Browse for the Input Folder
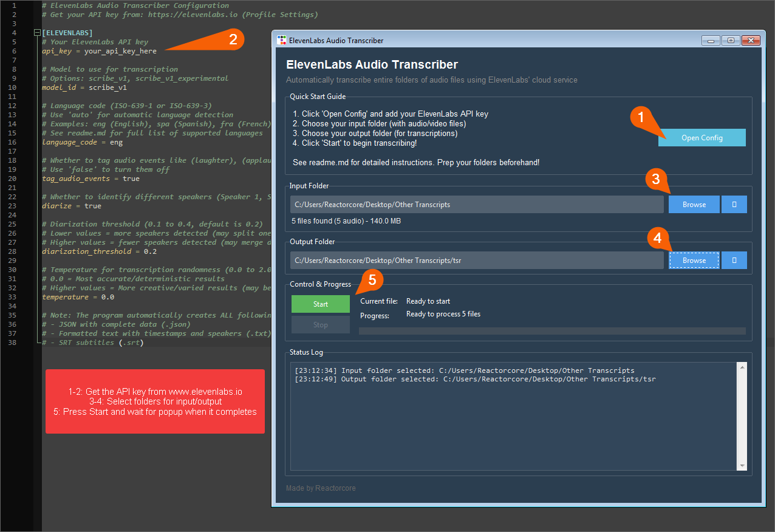This screenshot has width=775, height=532. pos(694,205)
